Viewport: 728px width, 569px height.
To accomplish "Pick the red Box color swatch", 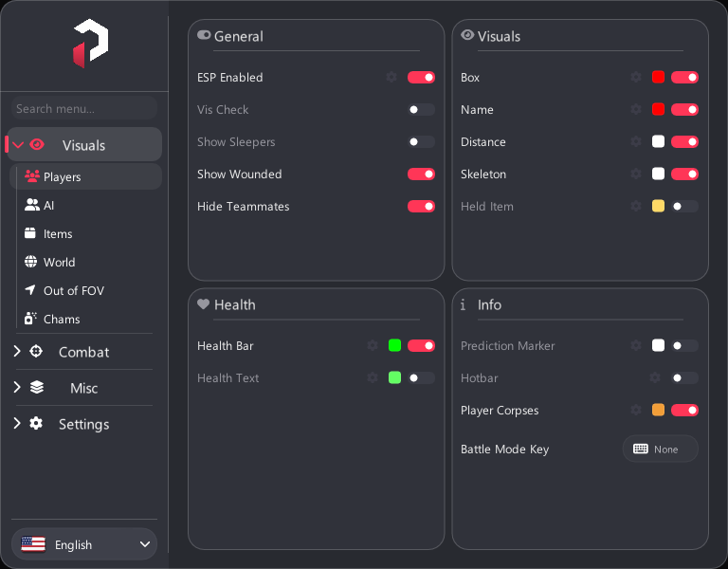I will (x=658, y=77).
